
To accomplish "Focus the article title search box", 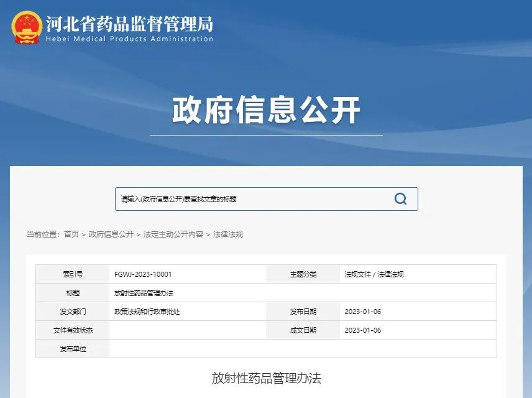I will [x=249, y=199].
